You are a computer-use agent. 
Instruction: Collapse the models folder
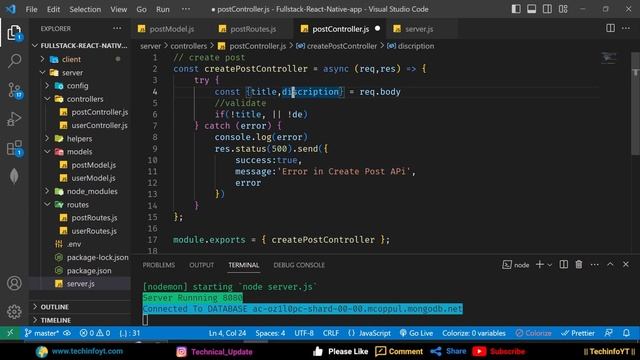[47, 151]
